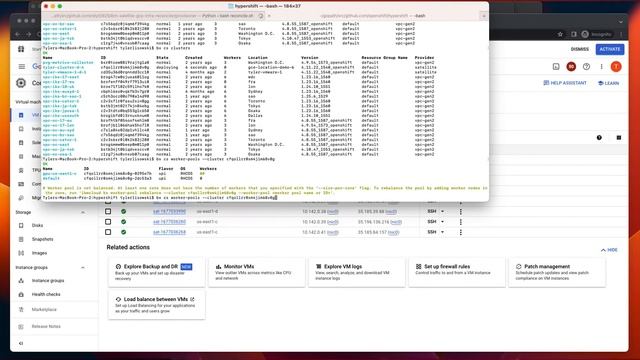
Task: Click the table help circle icon
Action: [599, 138]
